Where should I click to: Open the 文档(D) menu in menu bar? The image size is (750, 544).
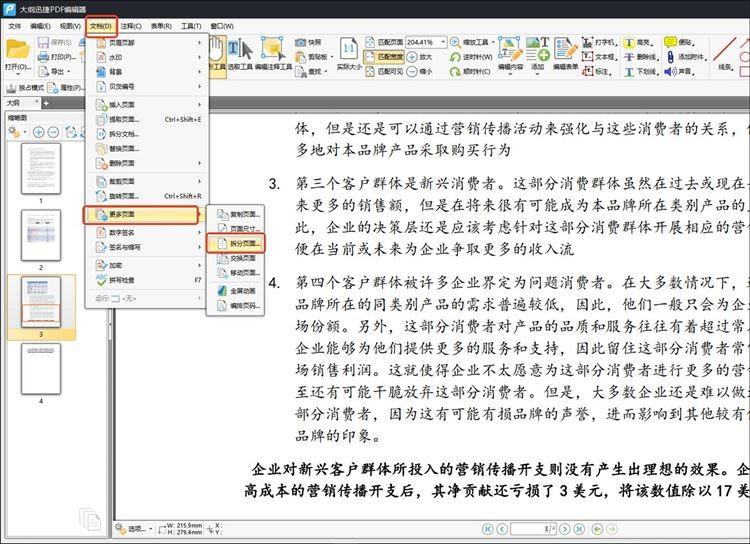(x=100, y=25)
